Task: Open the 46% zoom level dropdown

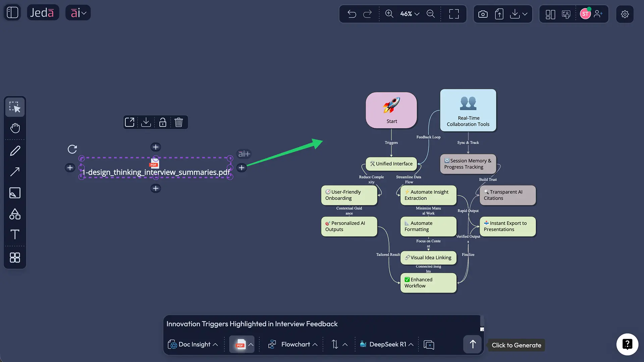Action: [x=409, y=14]
